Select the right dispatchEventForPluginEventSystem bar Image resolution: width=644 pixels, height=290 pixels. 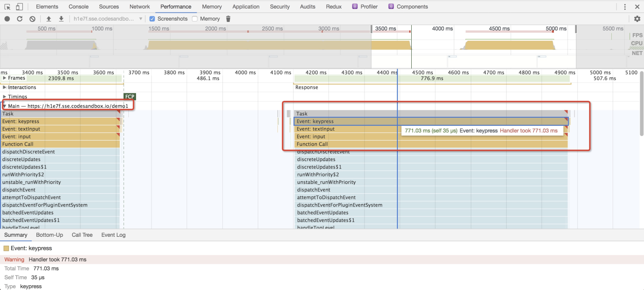pyautogui.click(x=431, y=205)
